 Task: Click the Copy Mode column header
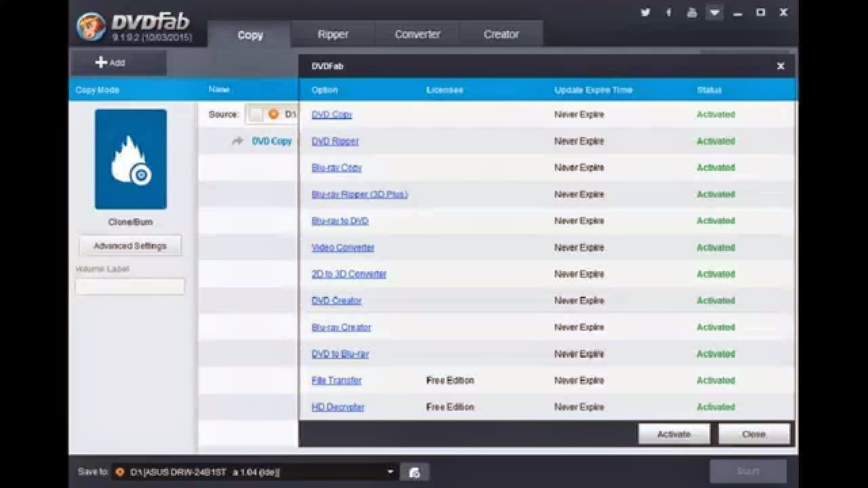97,90
